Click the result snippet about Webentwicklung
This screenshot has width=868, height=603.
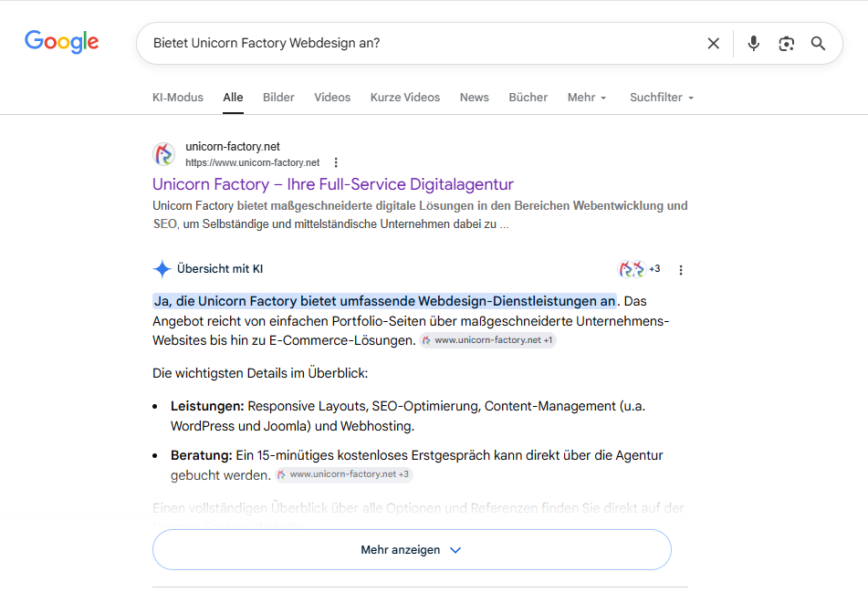click(x=420, y=214)
